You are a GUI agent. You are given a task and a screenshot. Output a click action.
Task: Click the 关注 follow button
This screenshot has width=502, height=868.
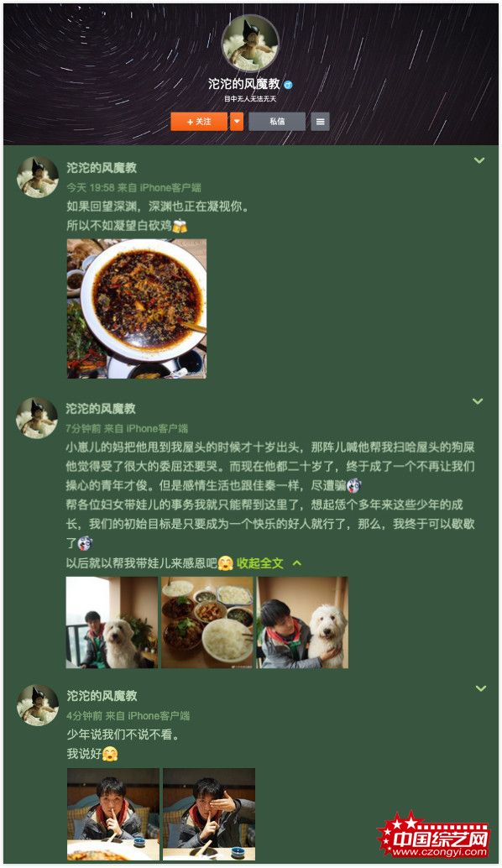pyautogui.click(x=199, y=121)
